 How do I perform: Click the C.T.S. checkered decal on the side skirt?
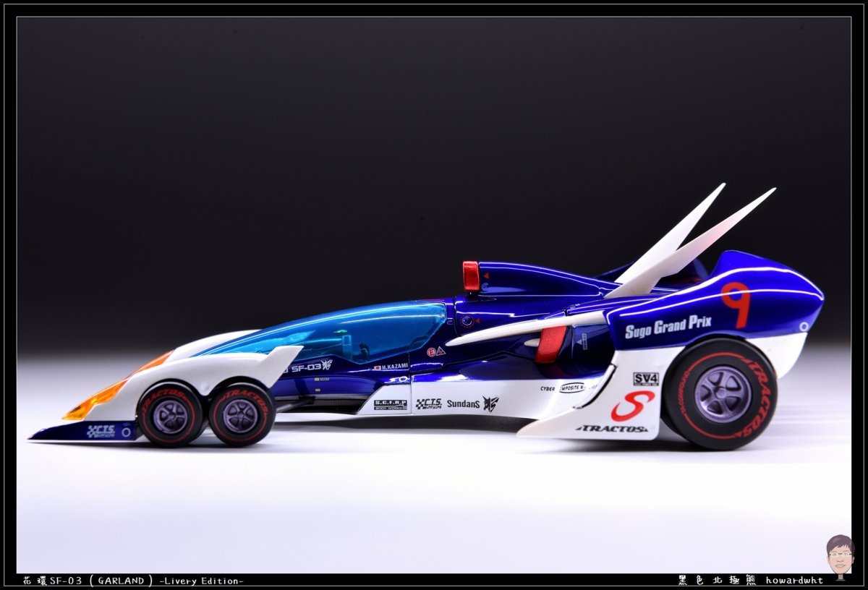click(428, 403)
